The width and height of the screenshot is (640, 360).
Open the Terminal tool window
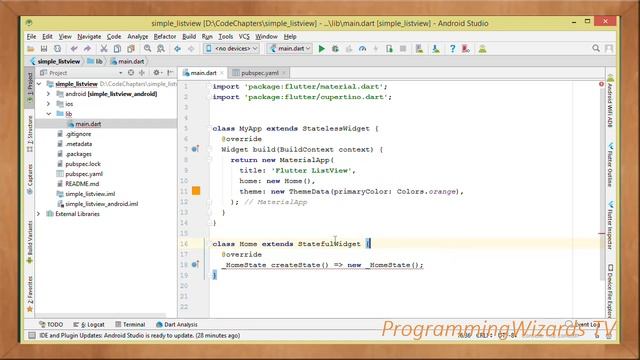pyautogui.click(x=130, y=324)
